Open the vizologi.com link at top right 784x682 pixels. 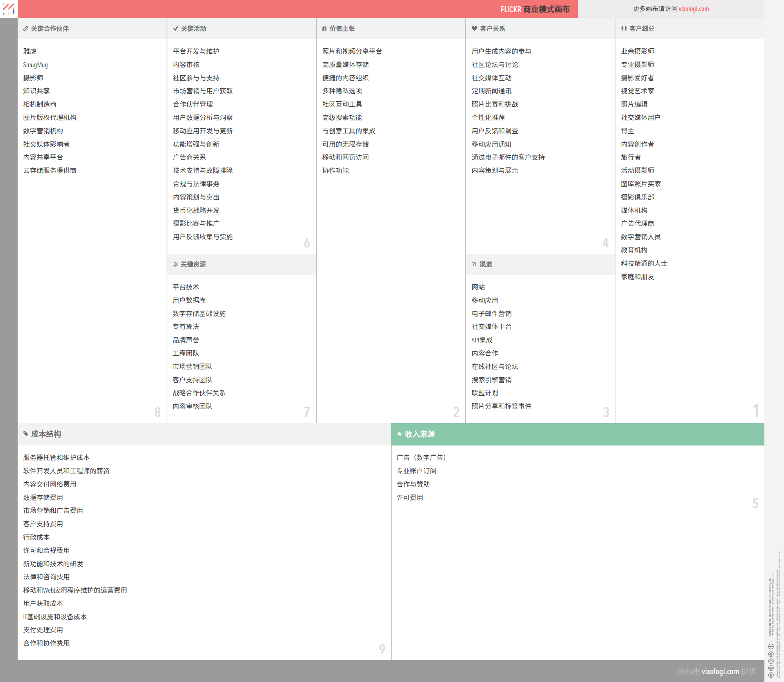693,9
